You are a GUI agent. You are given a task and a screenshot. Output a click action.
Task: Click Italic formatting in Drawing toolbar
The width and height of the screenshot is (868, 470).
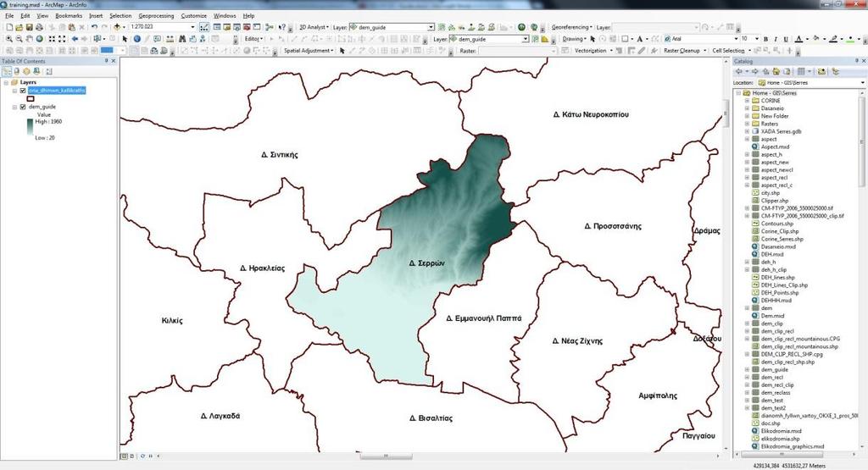click(776, 39)
